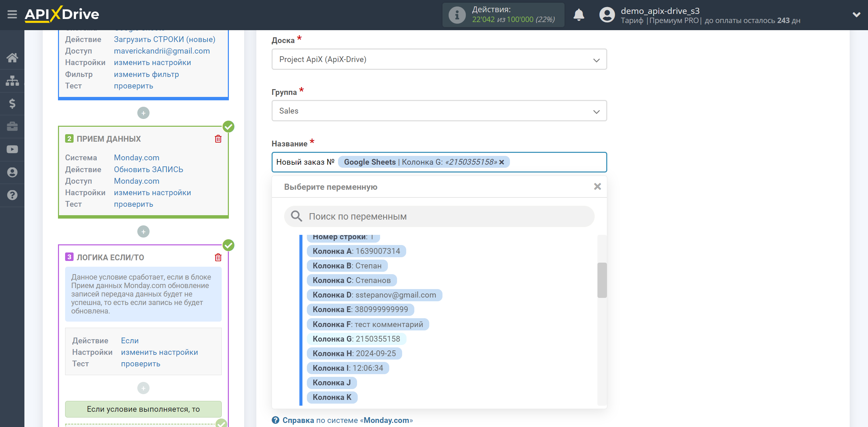
Task: Open the notifications bell
Action: [x=578, y=15]
